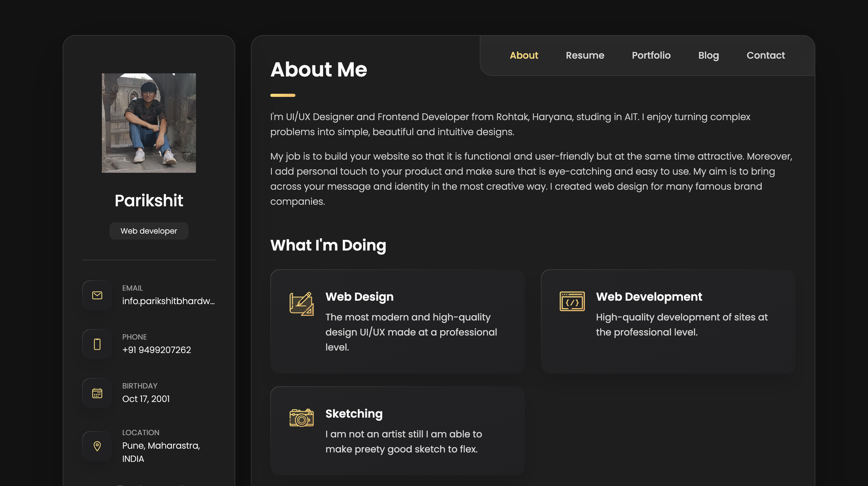This screenshot has height=486, width=868.
Task: Click the Web Development code brackets icon
Action: click(571, 301)
